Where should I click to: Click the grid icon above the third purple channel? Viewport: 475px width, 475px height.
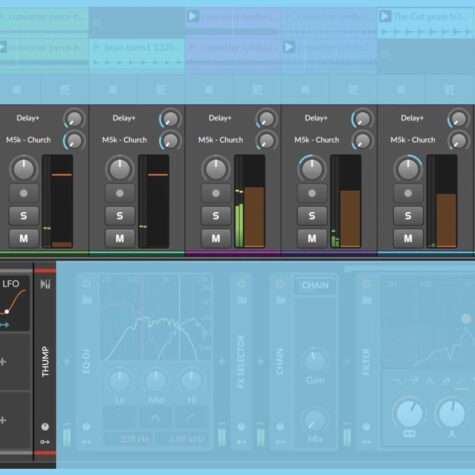(x=209, y=90)
